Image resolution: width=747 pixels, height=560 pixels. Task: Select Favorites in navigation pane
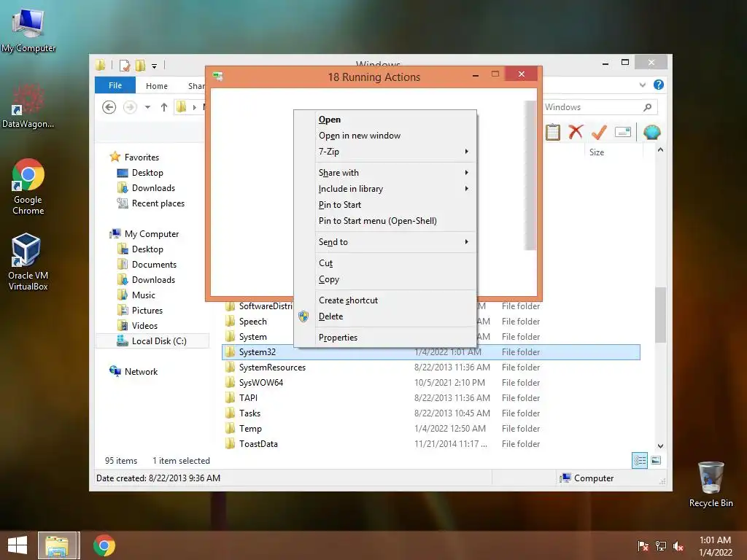142,157
